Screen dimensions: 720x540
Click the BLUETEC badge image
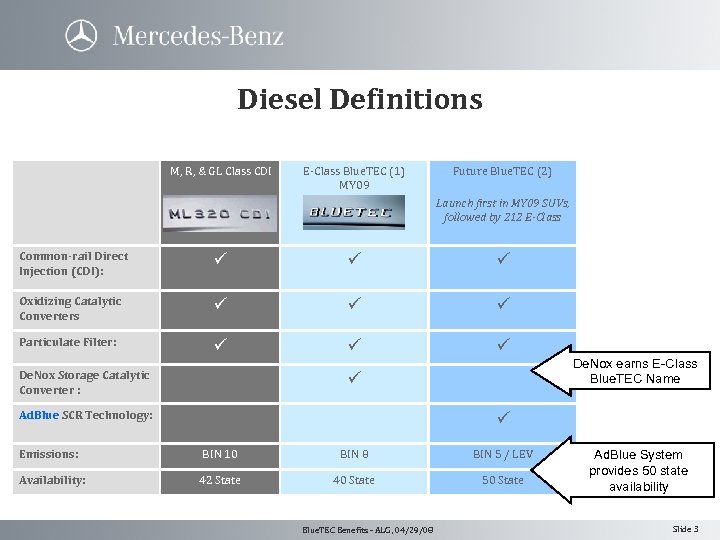(354, 212)
